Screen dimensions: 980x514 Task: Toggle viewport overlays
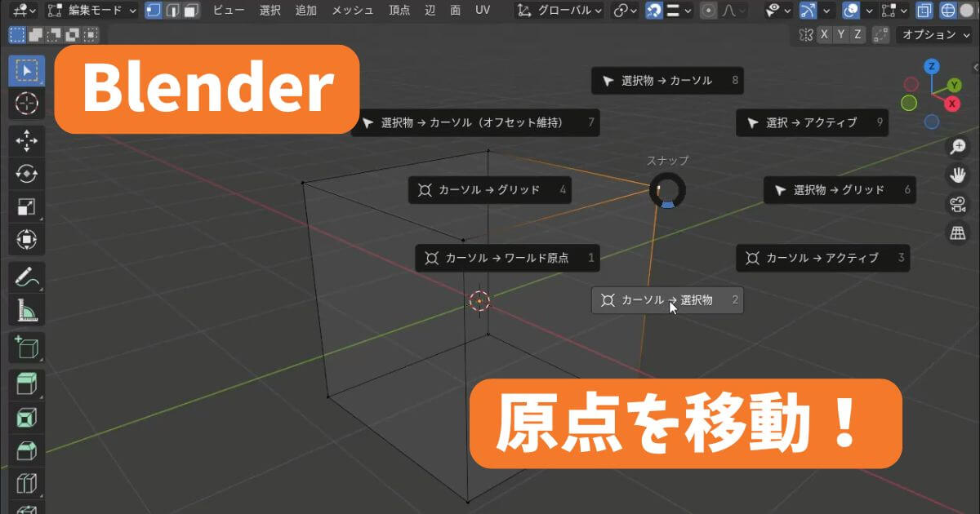click(x=851, y=11)
